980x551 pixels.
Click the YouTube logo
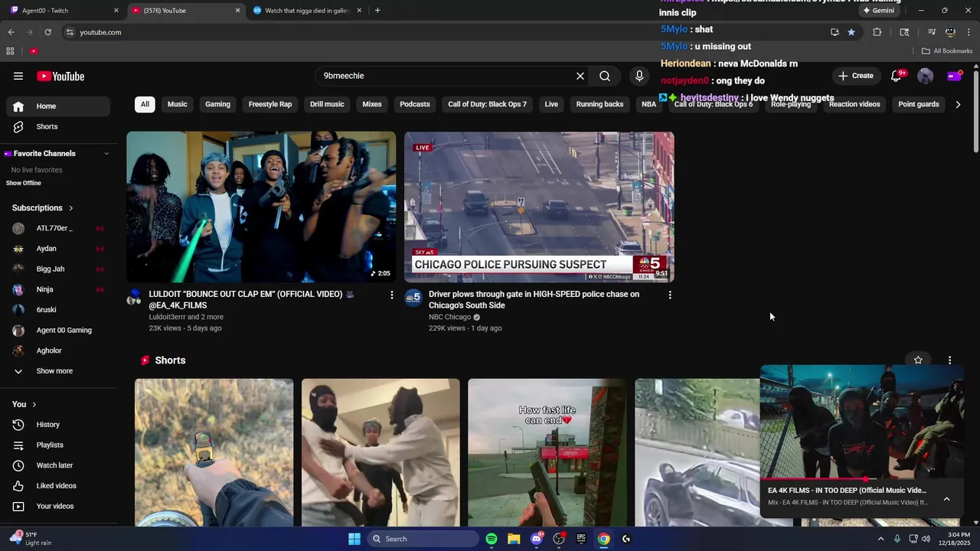[x=60, y=76]
